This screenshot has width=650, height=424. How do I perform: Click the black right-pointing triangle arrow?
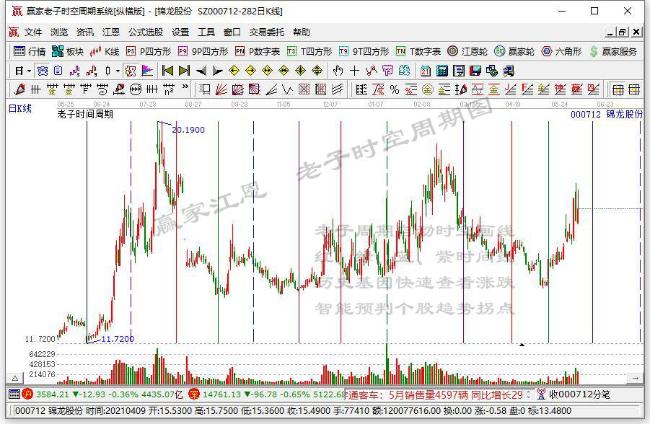pos(218,71)
